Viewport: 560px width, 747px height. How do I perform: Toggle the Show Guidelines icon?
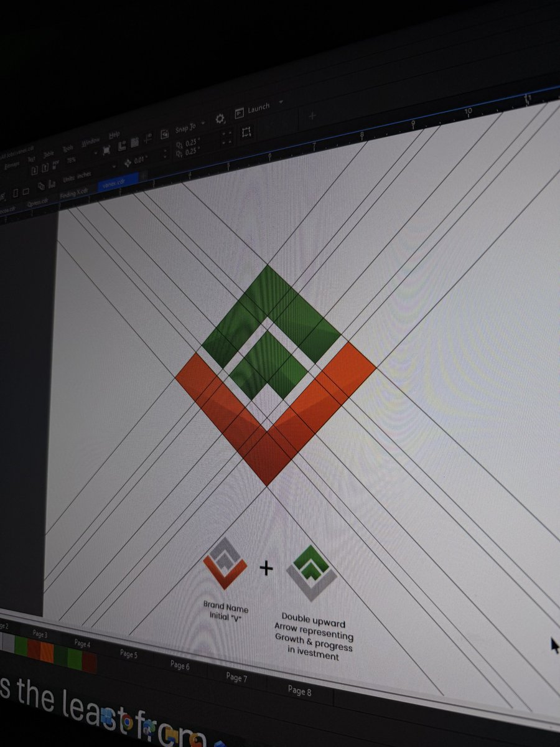tap(148, 138)
